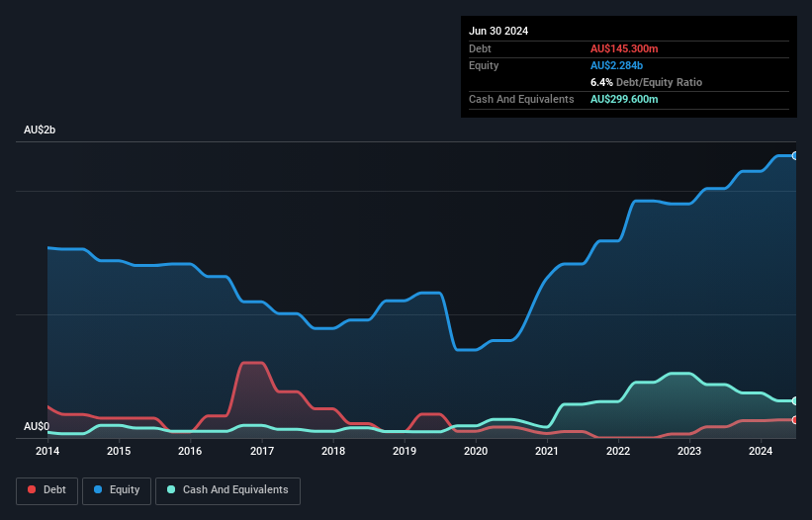Click the Equity endpoint marker for Jun 2024
The width and height of the screenshot is (812, 520).
(795, 156)
